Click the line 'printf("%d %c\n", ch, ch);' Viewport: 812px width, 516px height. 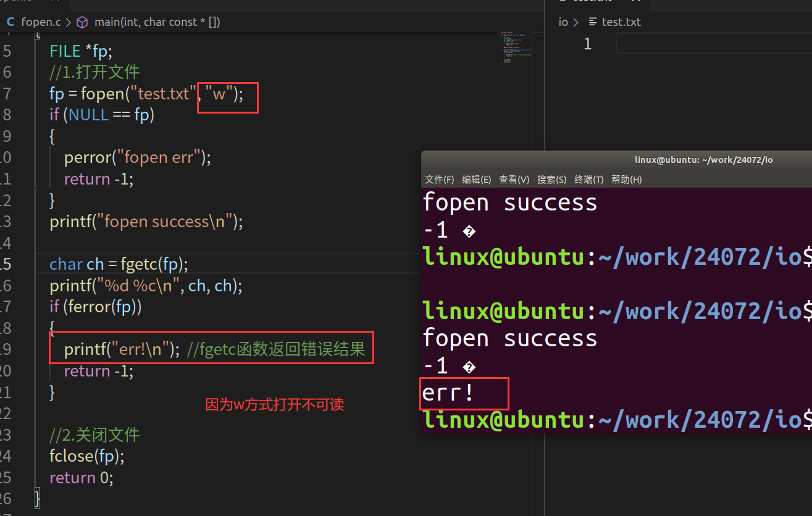pos(146,286)
